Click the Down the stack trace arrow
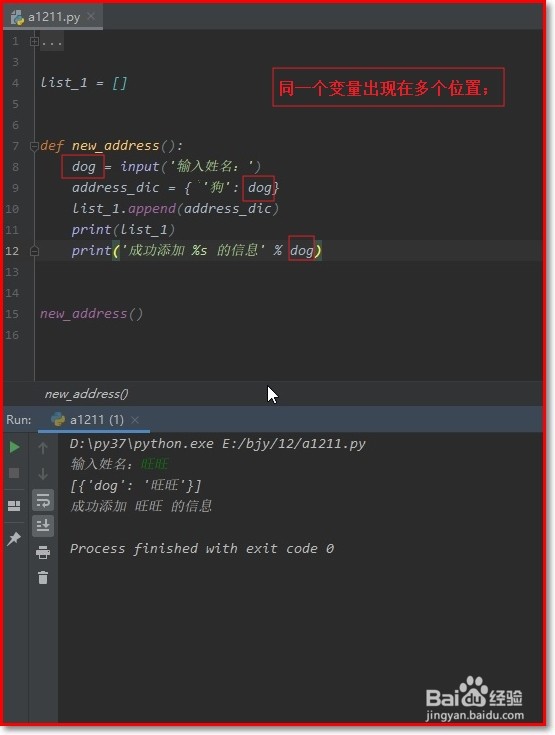The height and width of the screenshot is (735, 555). 43,474
